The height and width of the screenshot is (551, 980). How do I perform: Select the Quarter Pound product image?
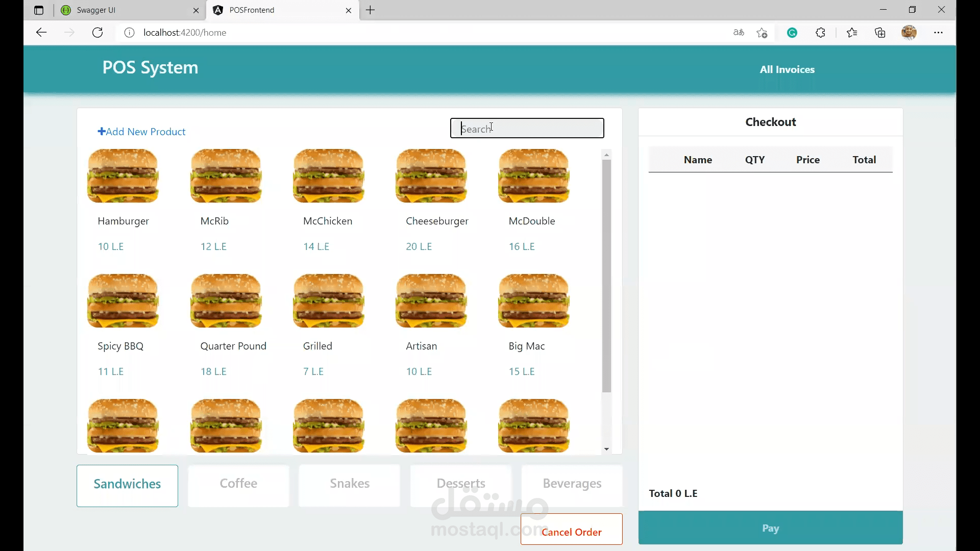(226, 301)
